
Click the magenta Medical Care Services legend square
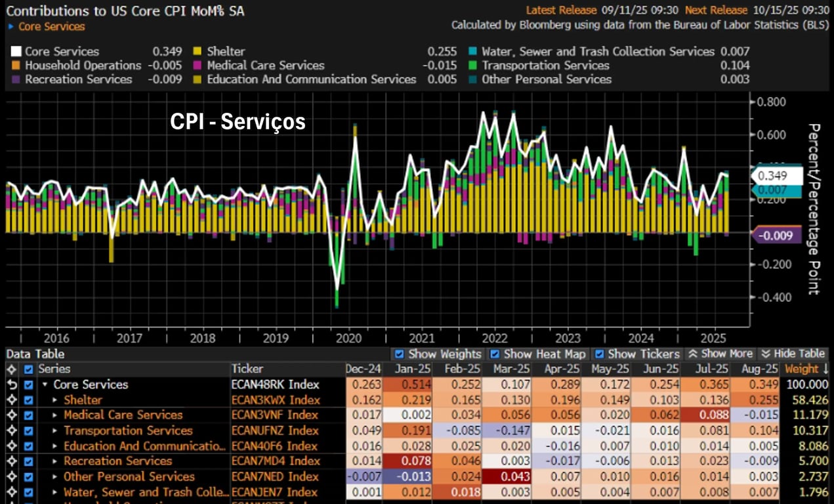pos(196,66)
